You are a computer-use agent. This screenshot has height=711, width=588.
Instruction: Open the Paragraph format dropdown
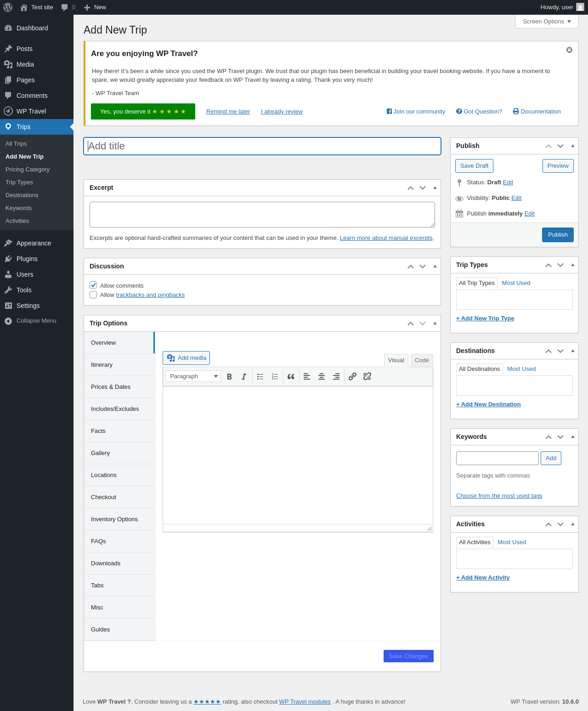(193, 376)
